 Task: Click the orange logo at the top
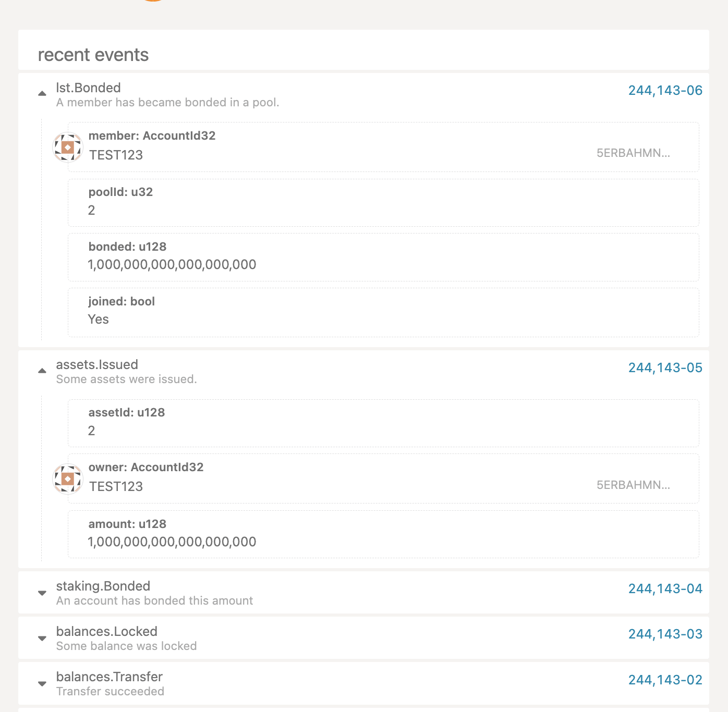[153, 3]
